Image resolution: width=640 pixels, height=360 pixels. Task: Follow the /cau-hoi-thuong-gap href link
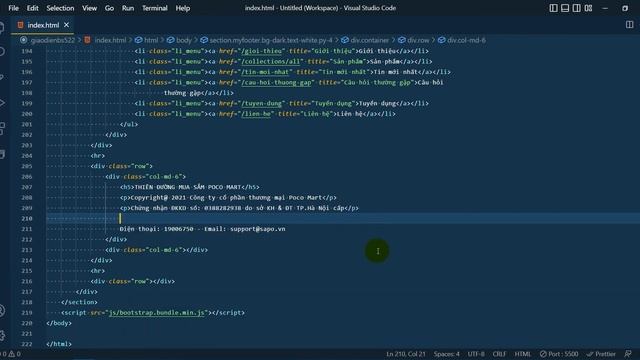tap(276, 82)
